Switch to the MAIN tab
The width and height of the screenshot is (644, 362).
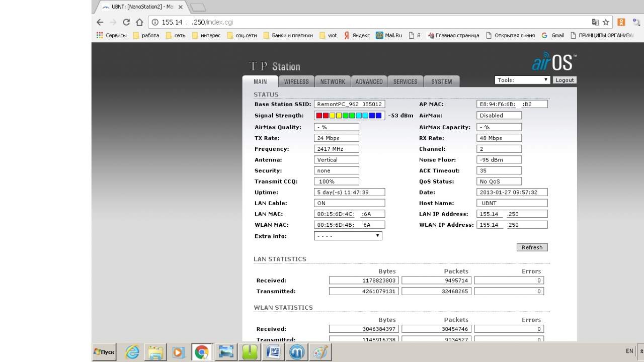(260, 81)
